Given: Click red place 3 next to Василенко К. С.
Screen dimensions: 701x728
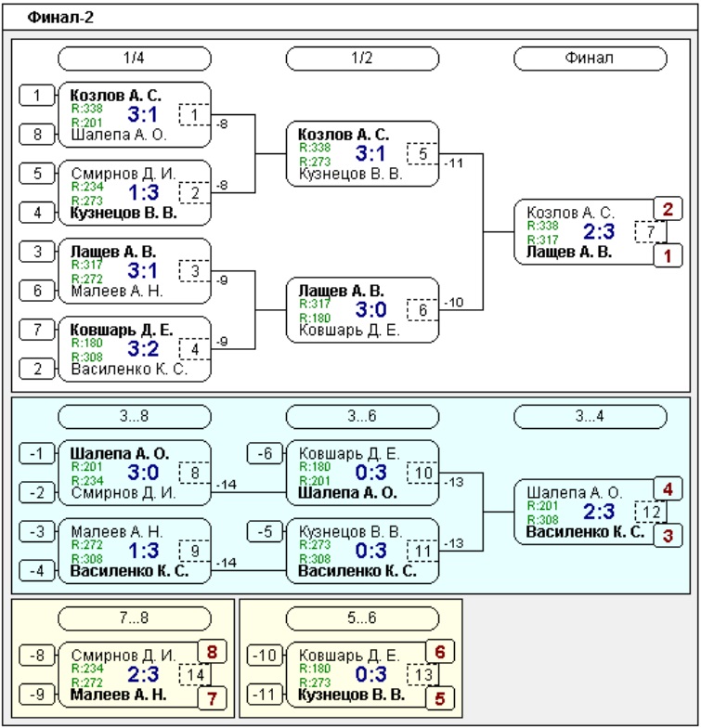Looking at the screenshot, I should pyautogui.click(x=669, y=535).
